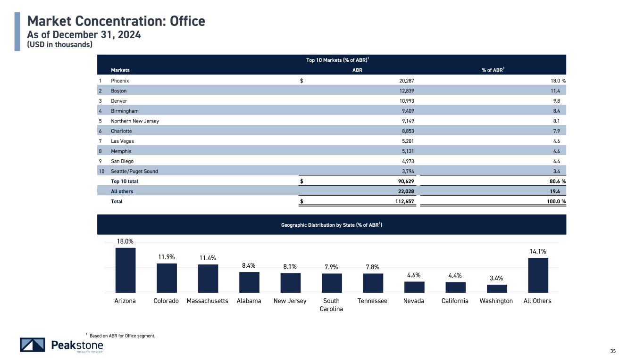The height and width of the screenshot is (362, 644).
Task: Click the Peakstone logo icon
Action: (33, 345)
